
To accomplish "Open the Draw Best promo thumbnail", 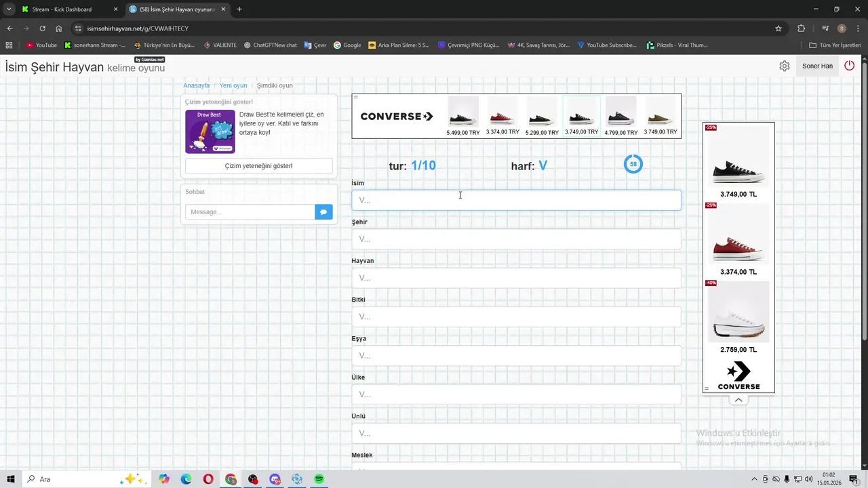I will tap(210, 131).
